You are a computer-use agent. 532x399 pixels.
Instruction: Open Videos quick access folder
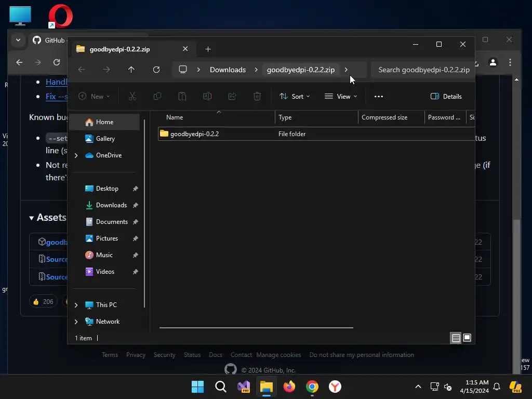tap(104, 272)
